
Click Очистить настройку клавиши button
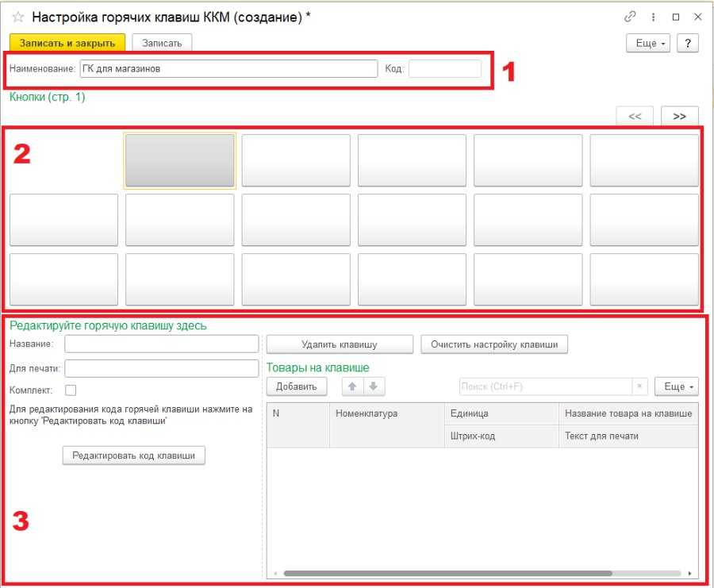coord(494,344)
